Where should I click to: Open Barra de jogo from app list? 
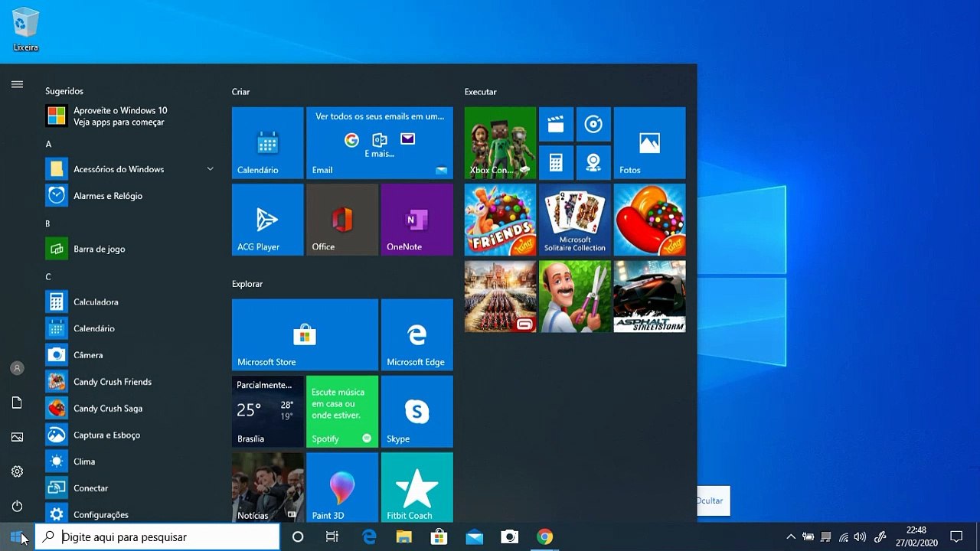click(x=130, y=249)
